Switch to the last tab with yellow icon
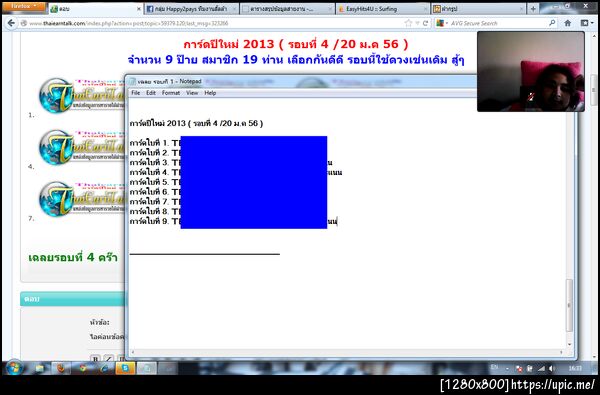The height and width of the screenshot is (395, 600). coord(478,9)
